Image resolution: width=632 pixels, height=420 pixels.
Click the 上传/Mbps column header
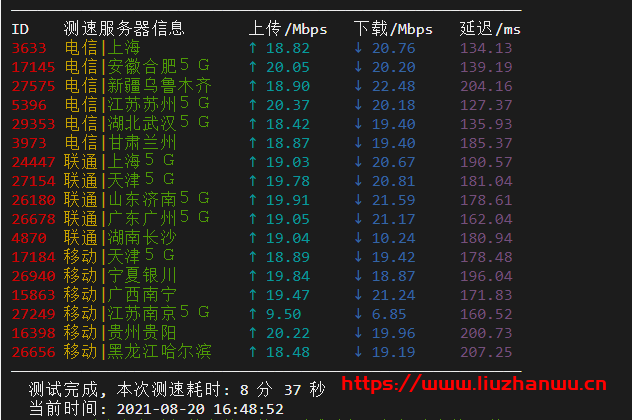pyautogui.click(x=288, y=29)
